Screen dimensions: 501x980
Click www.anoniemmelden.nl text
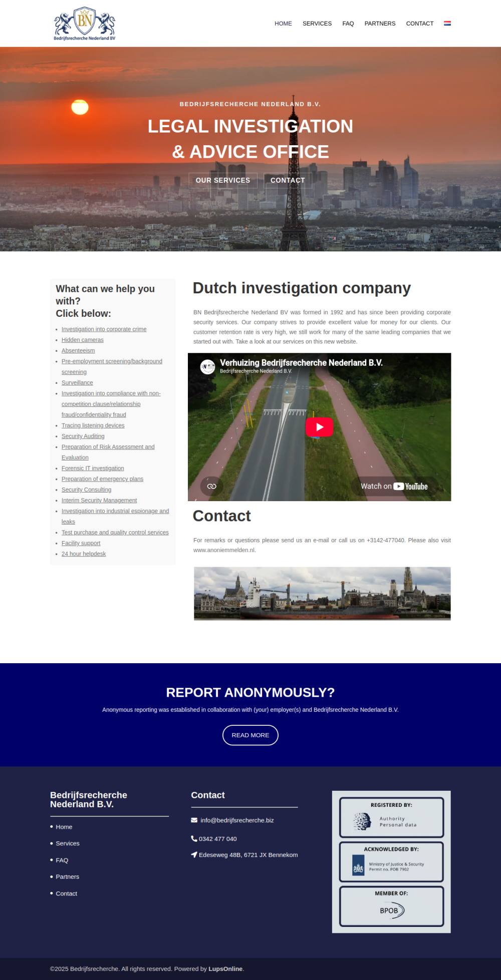pos(224,550)
